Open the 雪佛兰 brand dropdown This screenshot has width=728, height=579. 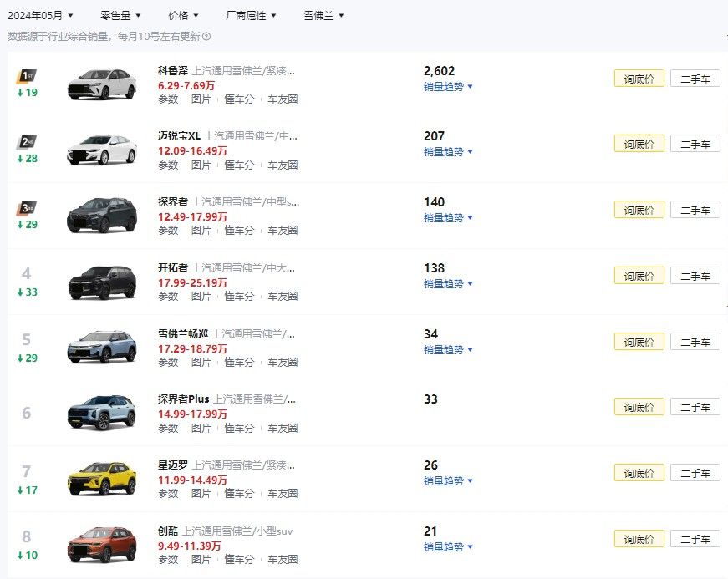click(x=323, y=15)
